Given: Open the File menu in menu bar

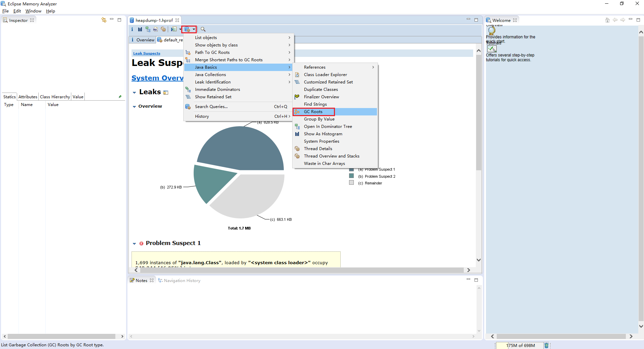Looking at the screenshot, I should click(5, 11).
